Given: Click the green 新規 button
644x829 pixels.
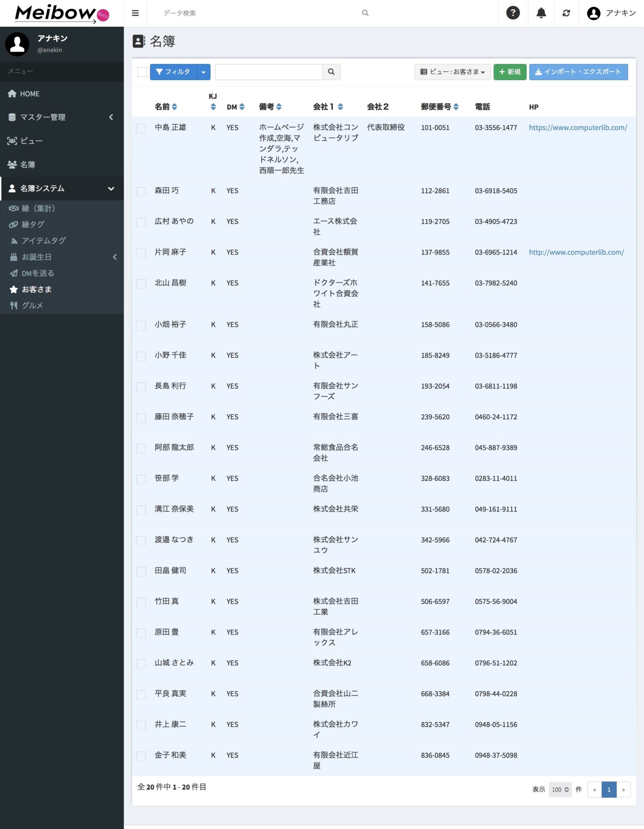Looking at the screenshot, I should pos(510,72).
